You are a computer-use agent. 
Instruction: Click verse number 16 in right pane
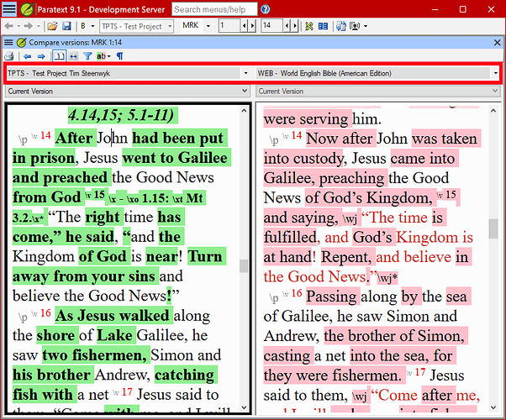tap(297, 293)
